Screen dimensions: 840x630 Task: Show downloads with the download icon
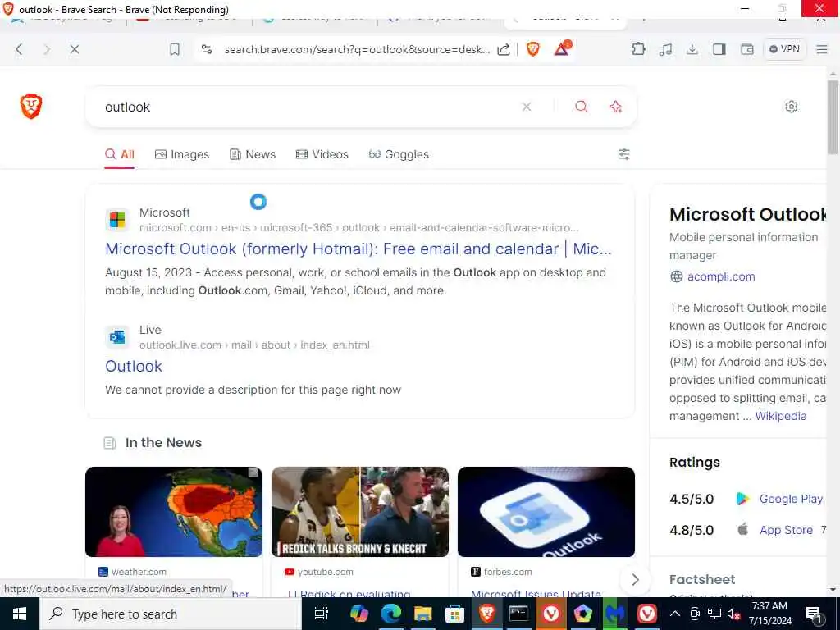click(x=692, y=49)
